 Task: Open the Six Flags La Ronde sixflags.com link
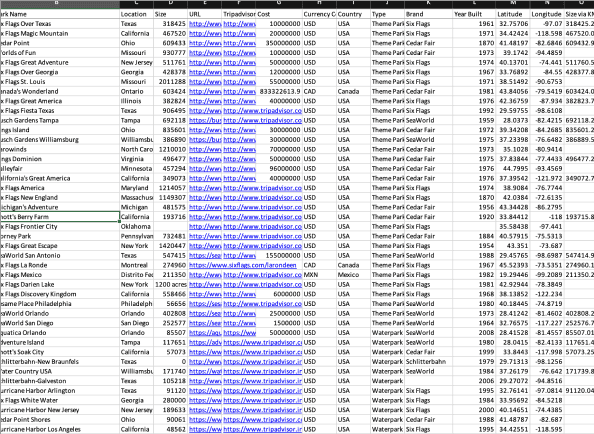242,265
